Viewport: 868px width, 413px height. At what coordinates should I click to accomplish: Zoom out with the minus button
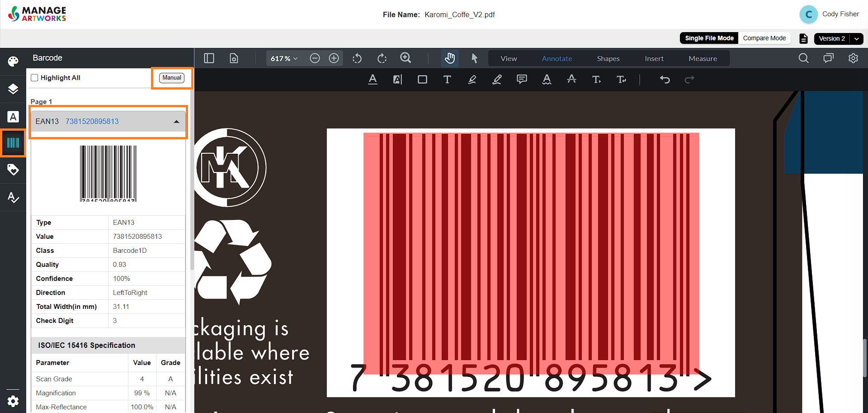point(315,58)
